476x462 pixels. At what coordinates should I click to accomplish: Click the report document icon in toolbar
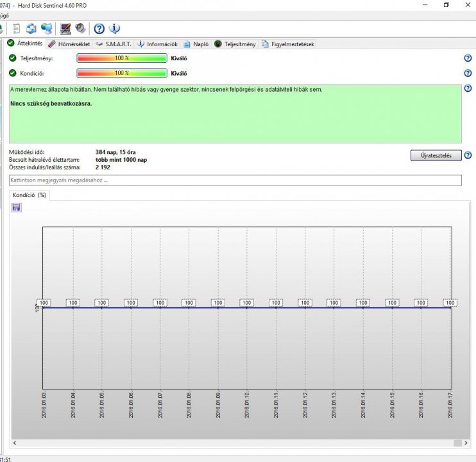click(16, 28)
